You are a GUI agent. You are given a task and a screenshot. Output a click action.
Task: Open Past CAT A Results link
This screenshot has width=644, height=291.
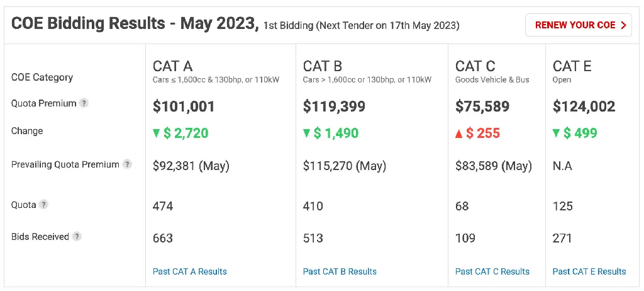(190, 271)
